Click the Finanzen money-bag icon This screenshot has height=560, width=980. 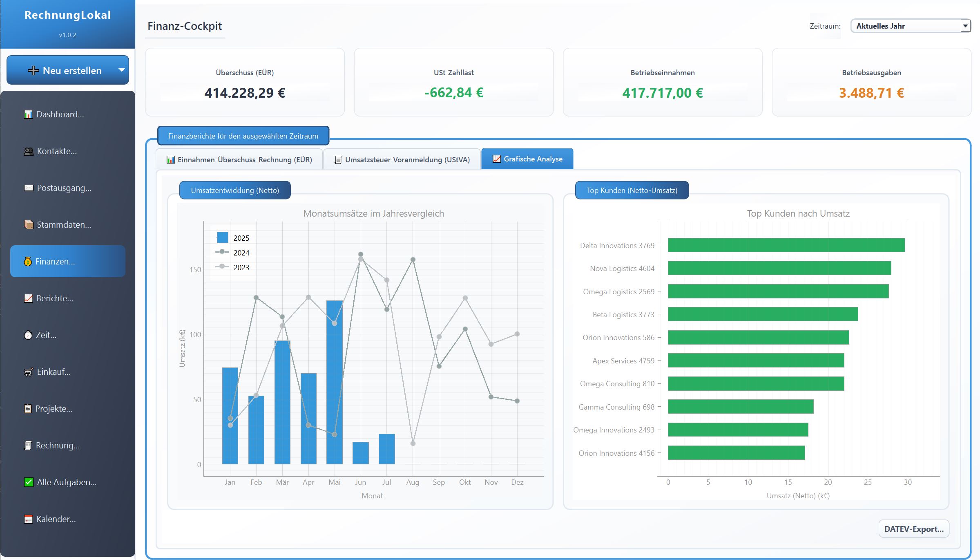pos(28,261)
